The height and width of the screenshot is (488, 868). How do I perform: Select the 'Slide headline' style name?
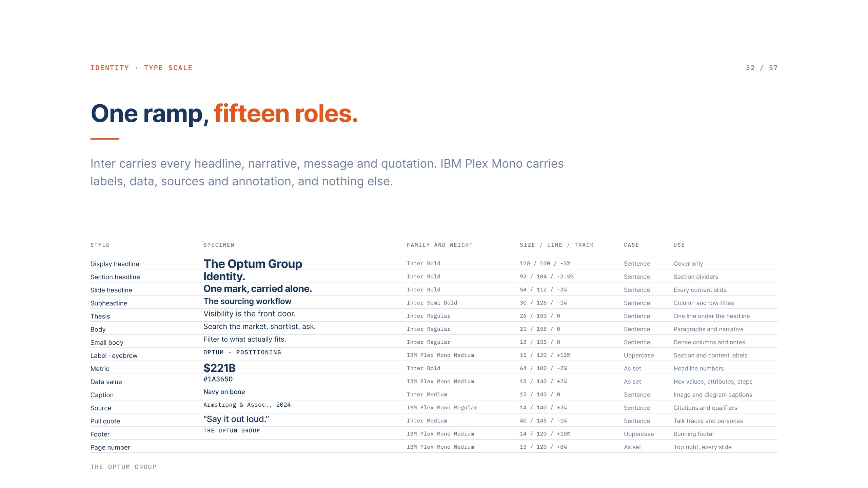click(111, 290)
